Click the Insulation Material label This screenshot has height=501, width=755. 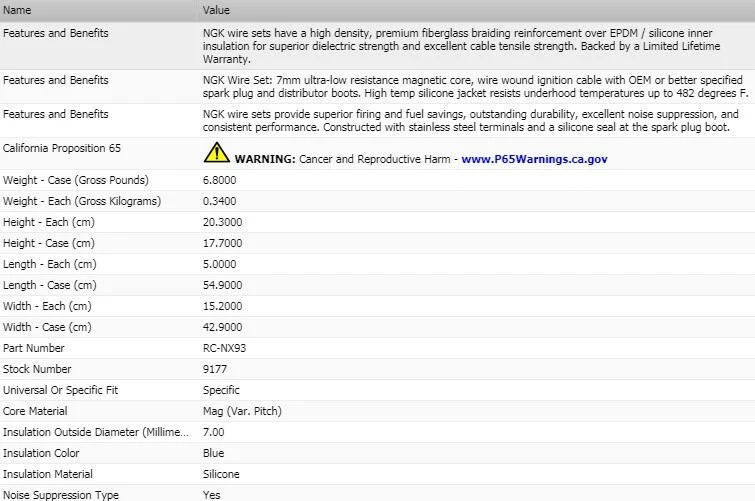point(48,474)
